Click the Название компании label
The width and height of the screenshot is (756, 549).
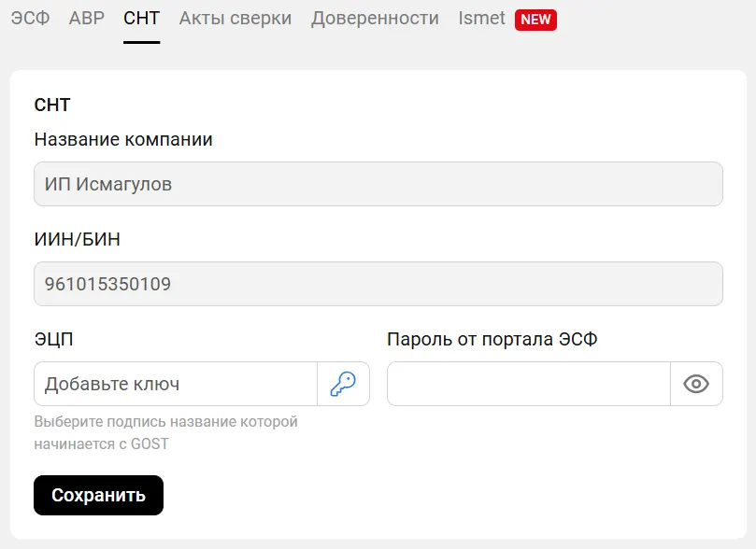[x=123, y=140]
